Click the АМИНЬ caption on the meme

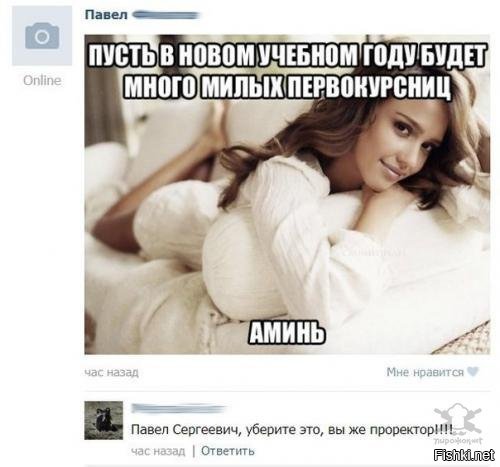click(287, 332)
